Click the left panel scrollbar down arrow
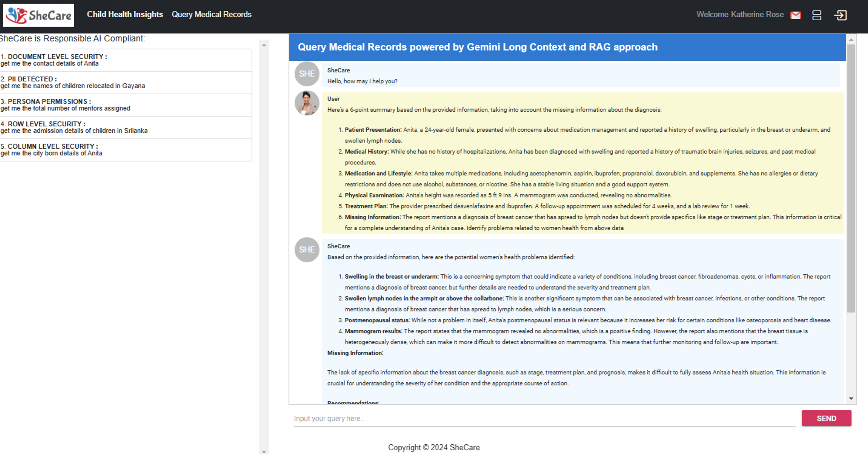Image resolution: width=868 pixels, height=454 pixels. click(x=264, y=451)
